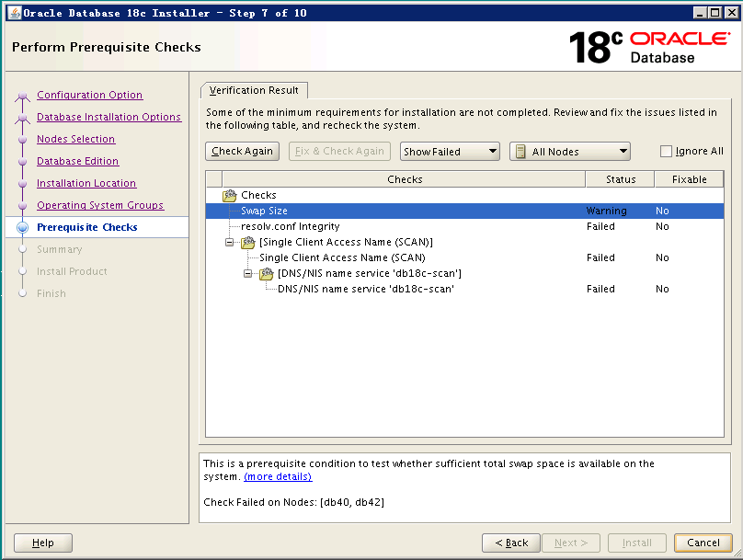Click the Single Client Access Name folder icon
Viewport: 743px width, 560px height.
coord(248,242)
